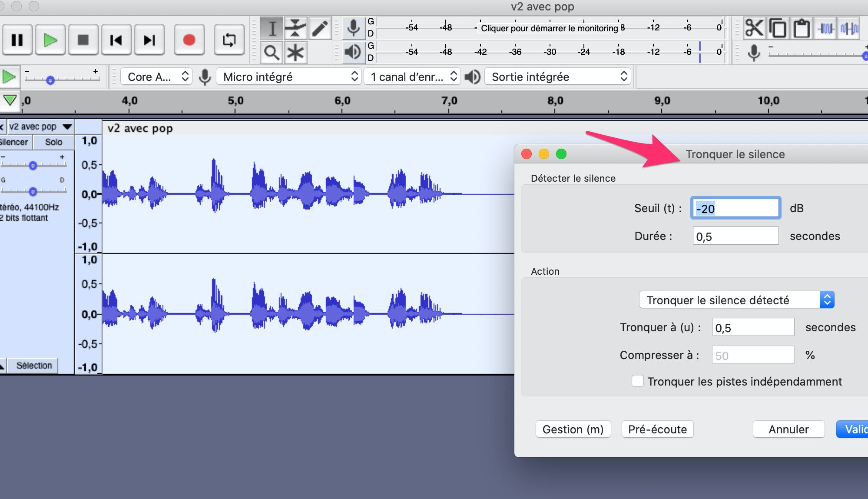Click 'Cliquer pour démarrer le monitoring' meter

[x=549, y=28]
